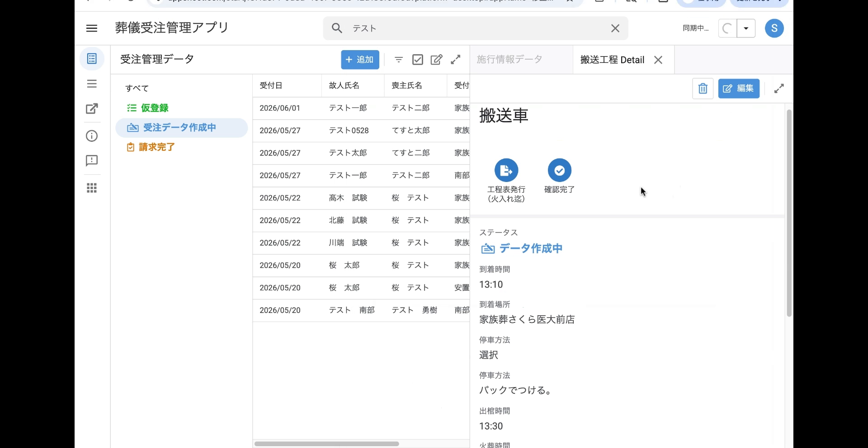Viewport: 868px width, 448px height.
Task: Open the row for 高木 試験
Action: (361, 198)
